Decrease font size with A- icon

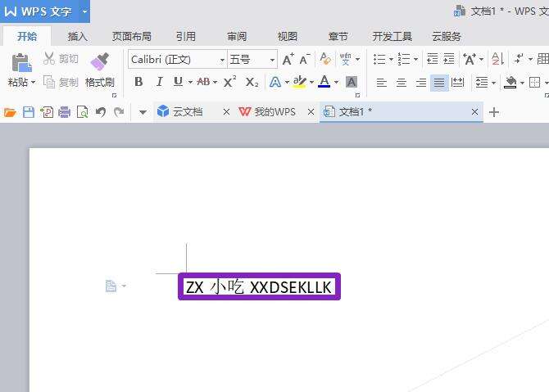tap(305, 59)
